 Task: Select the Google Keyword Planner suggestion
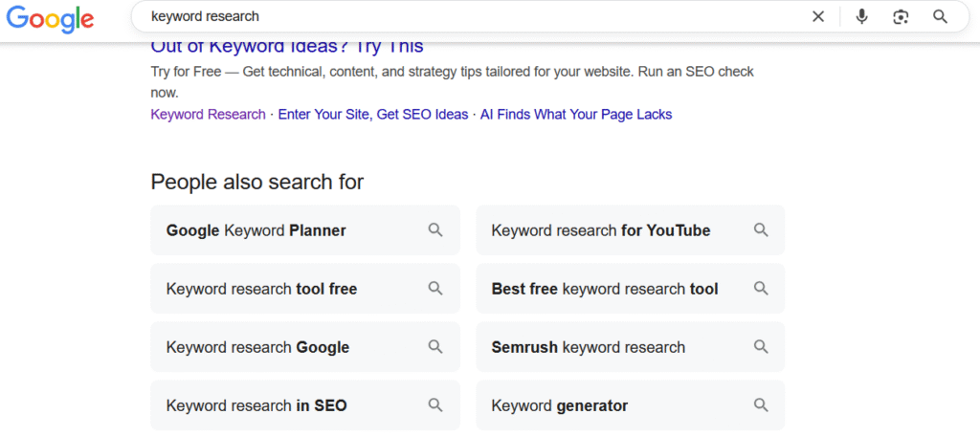[x=256, y=230]
